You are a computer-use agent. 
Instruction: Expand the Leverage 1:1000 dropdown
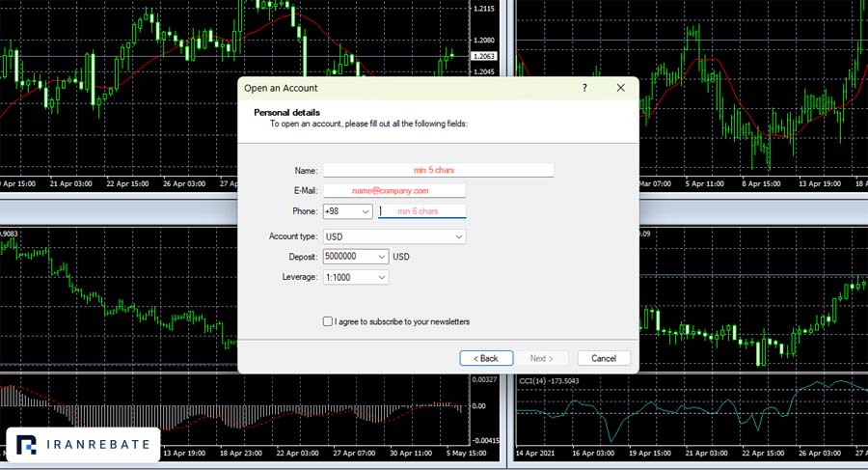coord(355,277)
